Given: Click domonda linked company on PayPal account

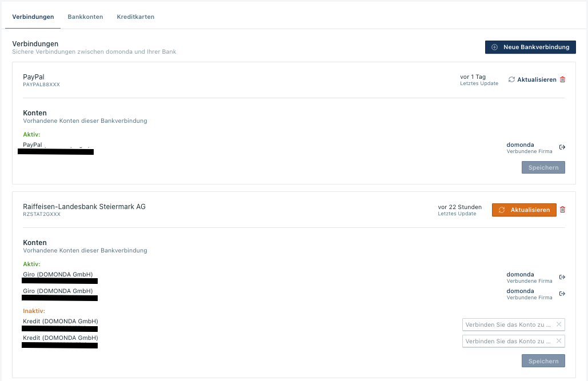Looking at the screenshot, I should [x=520, y=145].
